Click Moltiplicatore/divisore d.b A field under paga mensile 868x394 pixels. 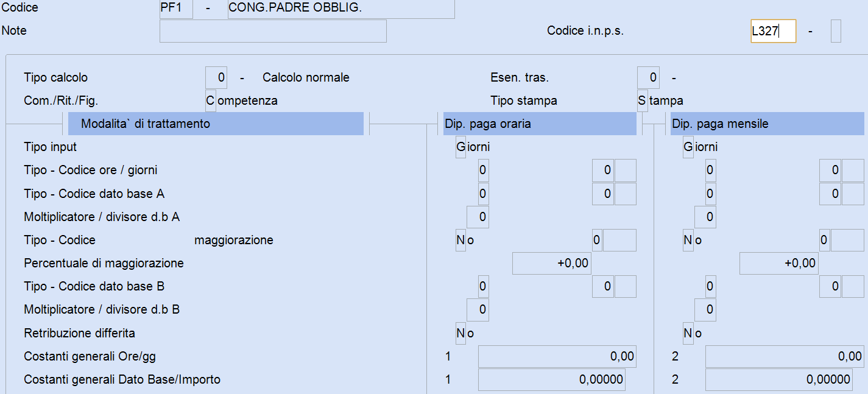pos(705,217)
